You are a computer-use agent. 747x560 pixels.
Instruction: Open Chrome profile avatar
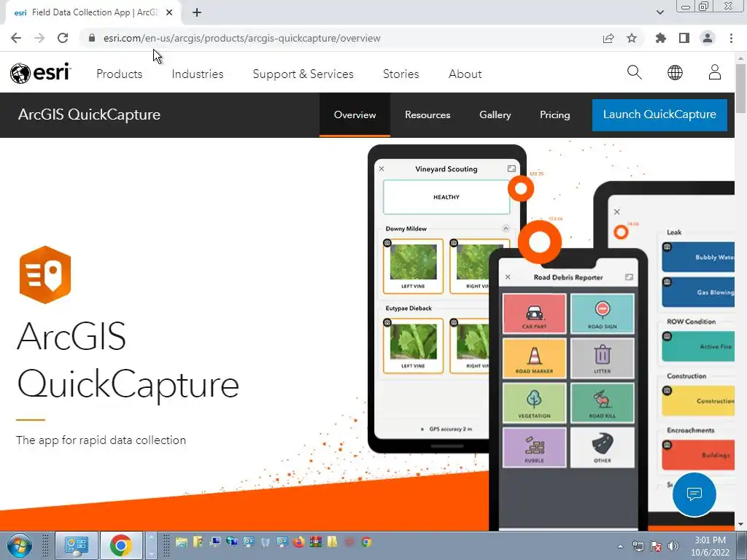708,38
